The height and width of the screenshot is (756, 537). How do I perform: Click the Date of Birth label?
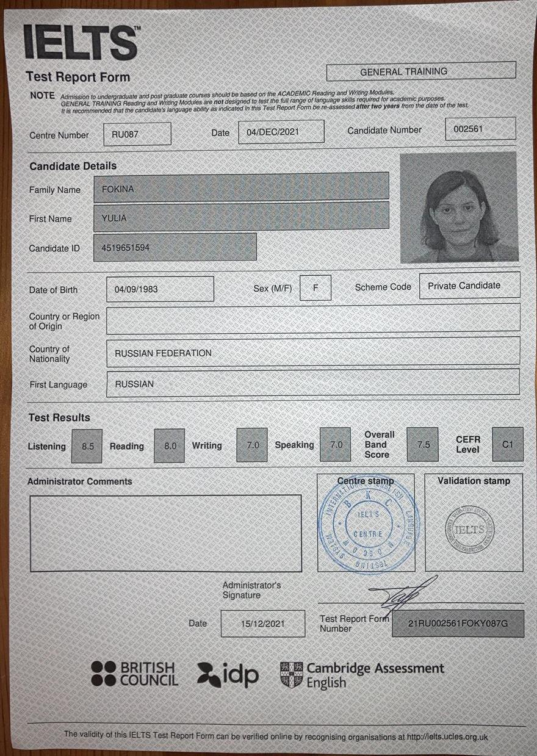[x=54, y=290]
